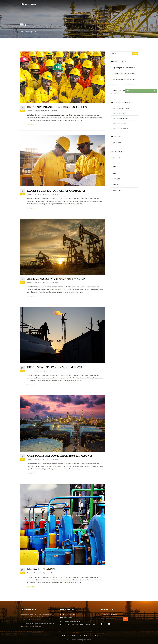Open recent post Aenean nonummy hendrerit mauris

[x=124, y=79]
